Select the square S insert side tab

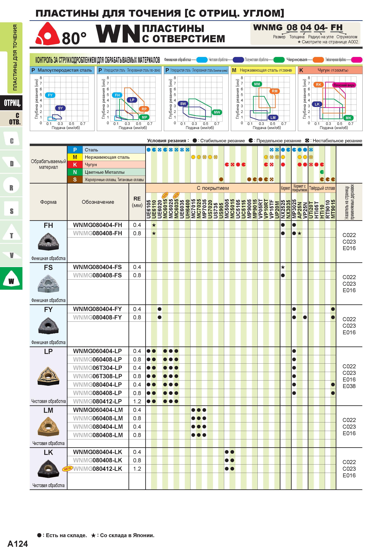tap(11, 208)
